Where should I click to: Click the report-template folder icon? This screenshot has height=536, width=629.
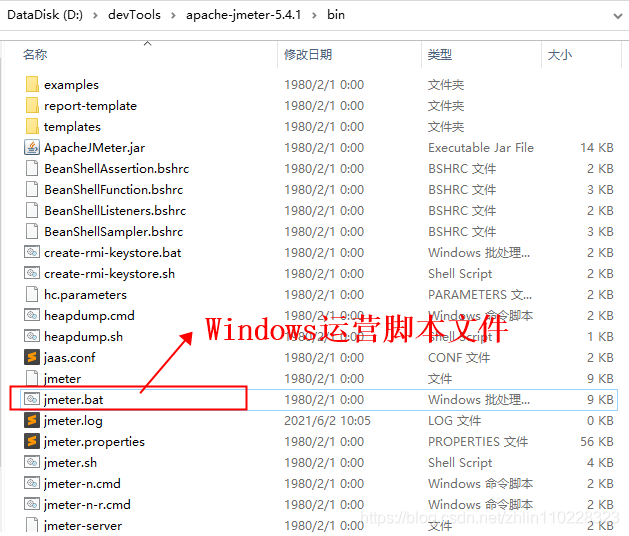tap(32, 106)
